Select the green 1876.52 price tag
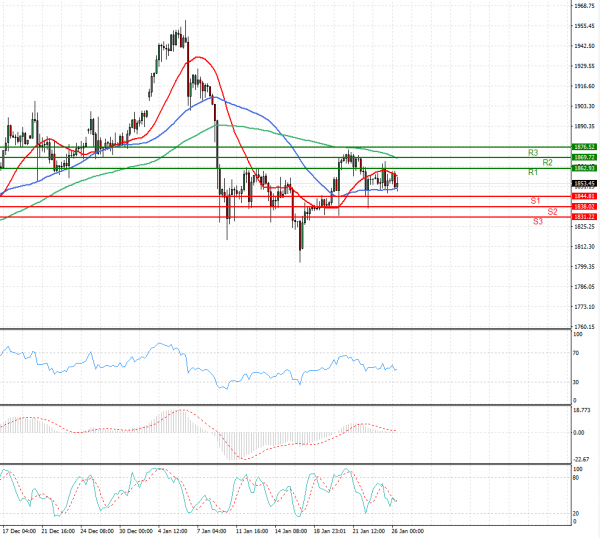 click(x=584, y=147)
